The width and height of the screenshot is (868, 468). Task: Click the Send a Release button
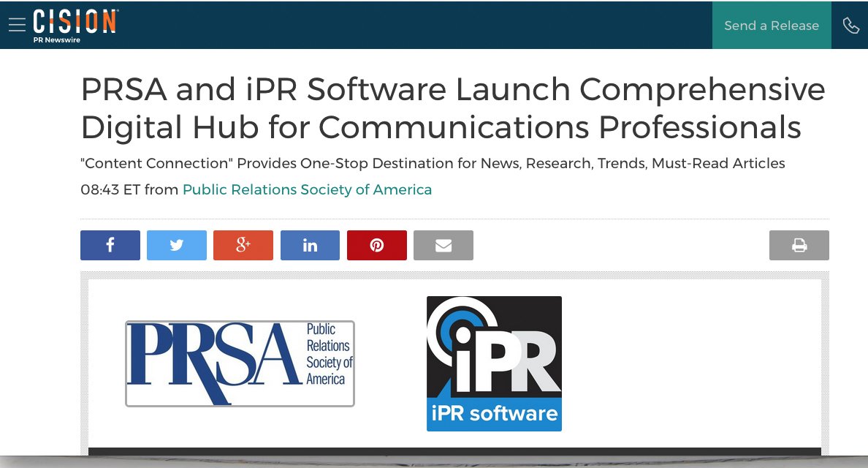click(x=772, y=26)
